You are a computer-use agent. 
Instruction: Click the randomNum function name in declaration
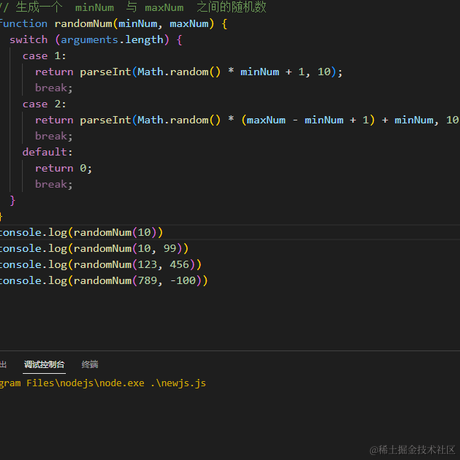[83, 24]
